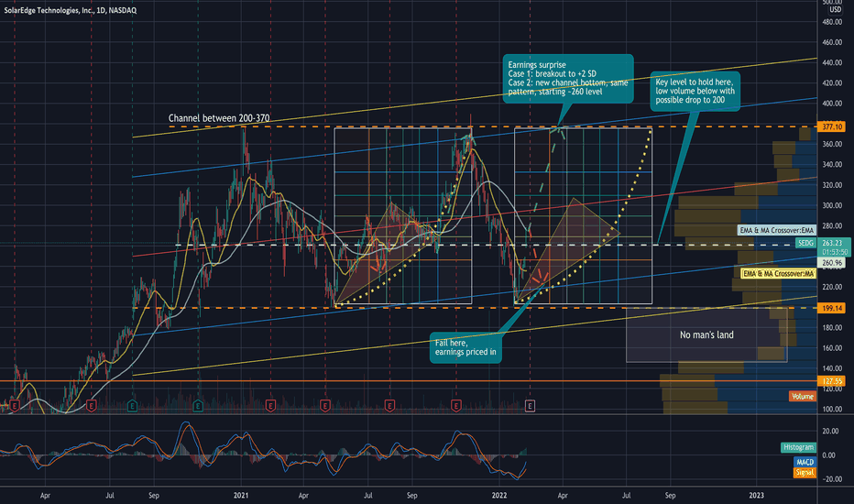This screenshot has height=504, width=854.
Task: Select the 'No man's land' rectangle label
Action: [x=706, y=335]
